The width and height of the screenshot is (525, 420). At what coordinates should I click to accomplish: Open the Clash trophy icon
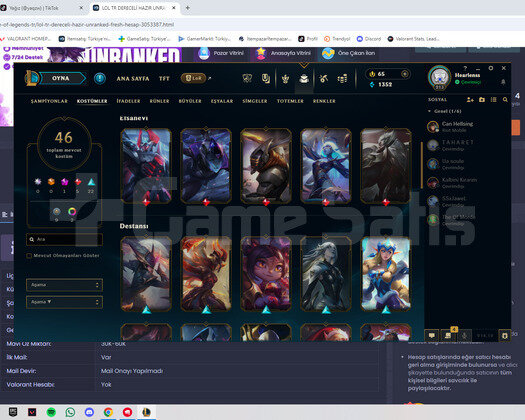tap(285, 79)
